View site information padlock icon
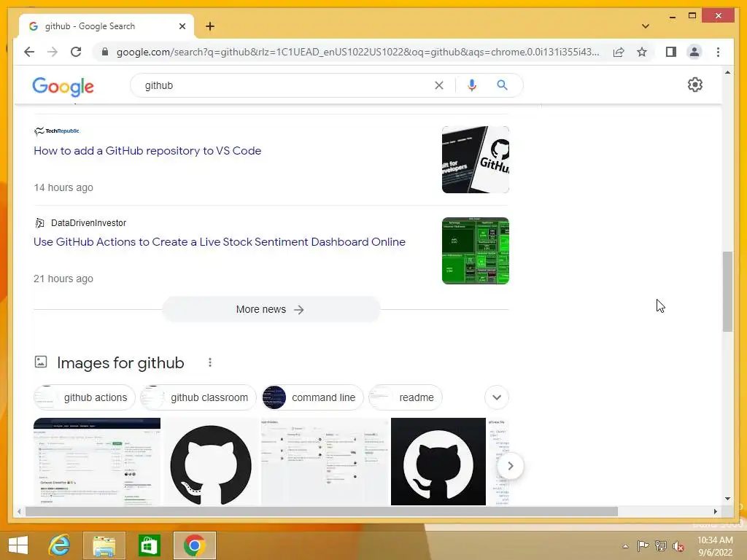747x560 pixels. pyautogui.click(x=105, y=52)
